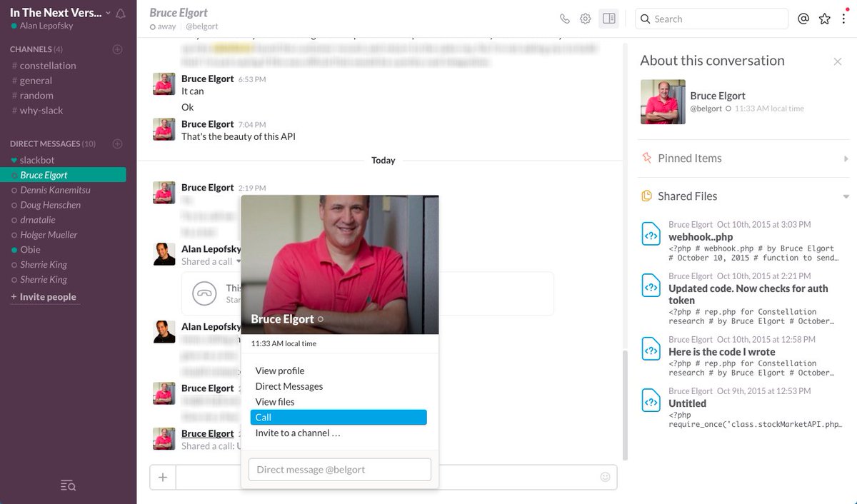
Task: Open the emoji picker smiley
Action: (606, 477)
